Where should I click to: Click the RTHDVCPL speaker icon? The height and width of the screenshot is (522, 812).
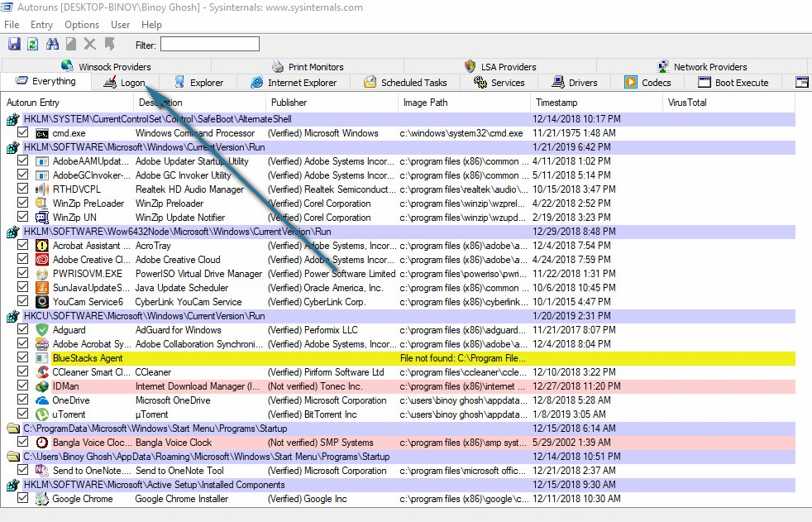(x=42, y=189)
